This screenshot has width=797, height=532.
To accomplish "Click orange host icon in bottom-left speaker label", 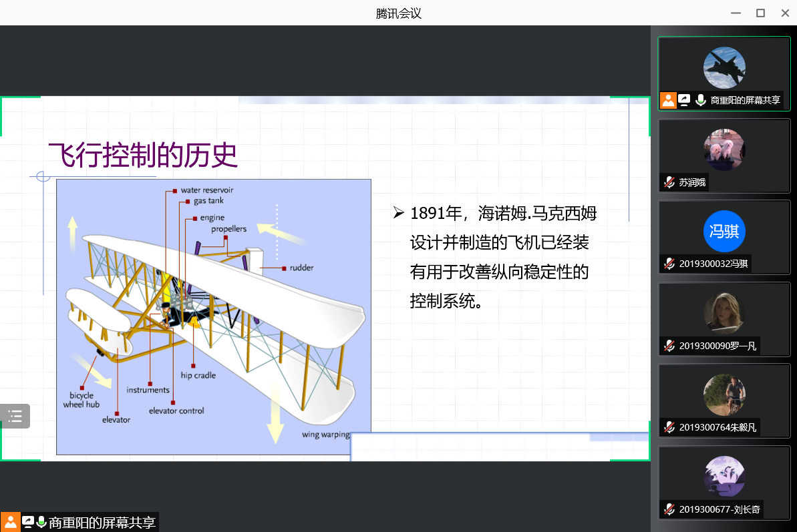I will [x=11, y=522].
